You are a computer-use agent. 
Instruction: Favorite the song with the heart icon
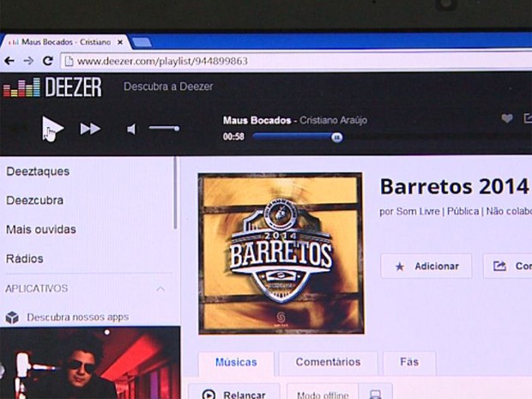click(507, 118)
